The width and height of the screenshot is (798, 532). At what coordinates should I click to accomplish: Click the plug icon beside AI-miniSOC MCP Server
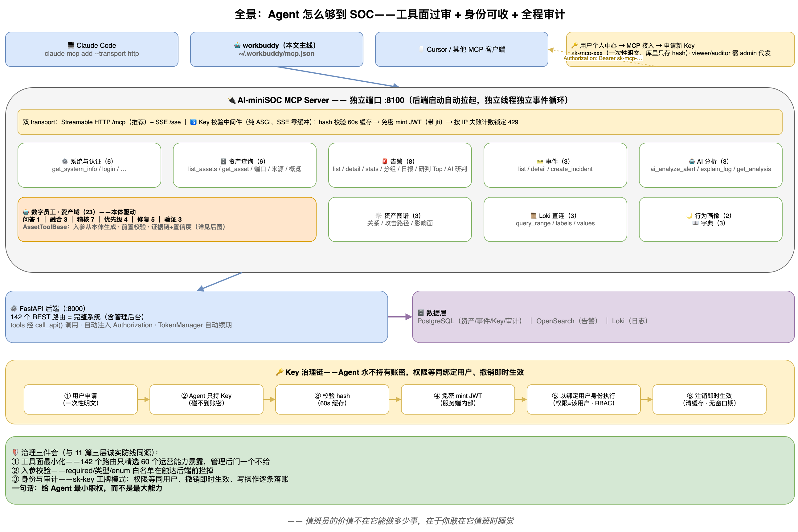[232, 100]
